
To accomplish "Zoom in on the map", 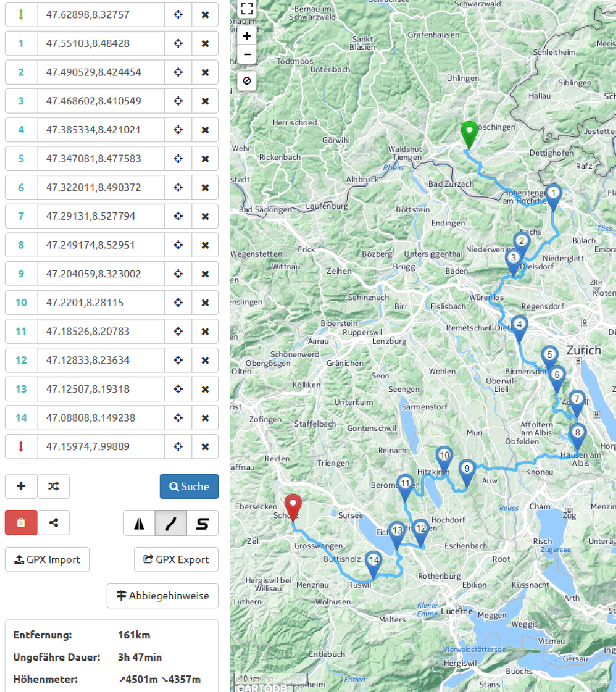I will 247,36.
